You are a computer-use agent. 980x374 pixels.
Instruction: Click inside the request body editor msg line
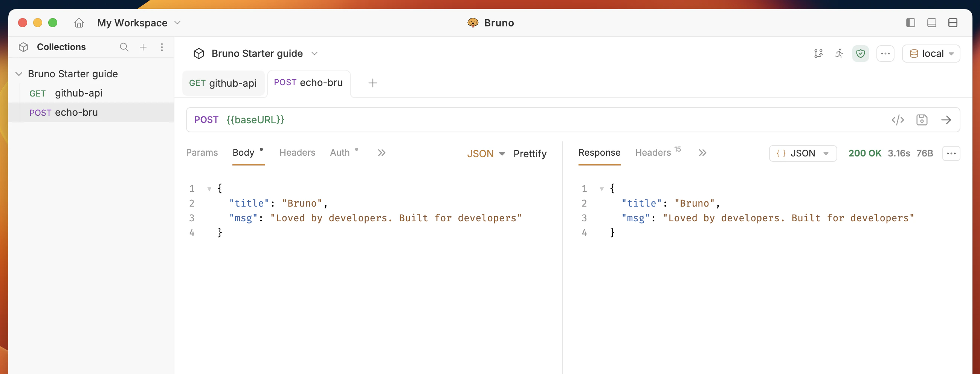pos(375,218)
